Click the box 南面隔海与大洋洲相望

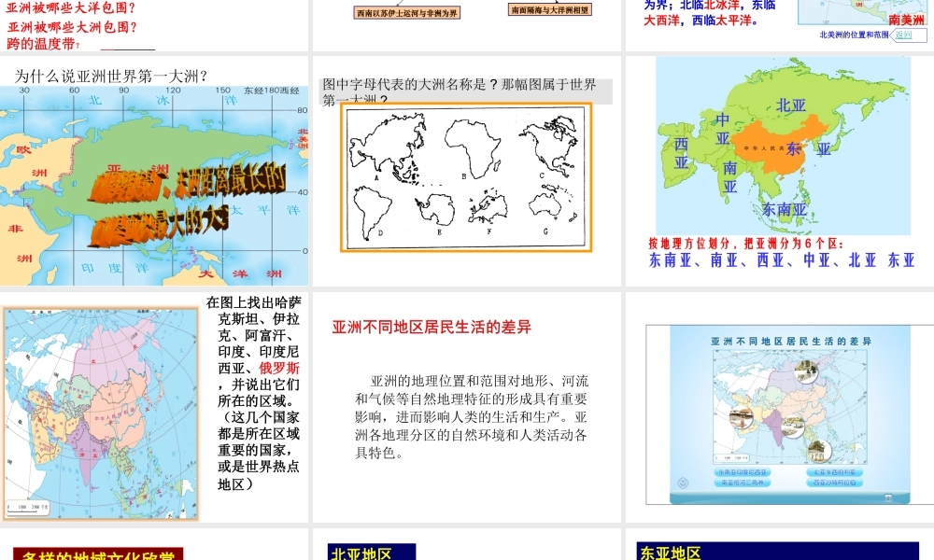coord(550,9)
